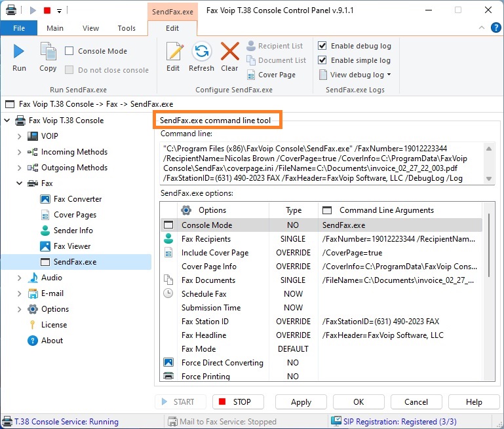Click command line scroll up arrow
Screen dimensions: 504x429
(489, 149)
